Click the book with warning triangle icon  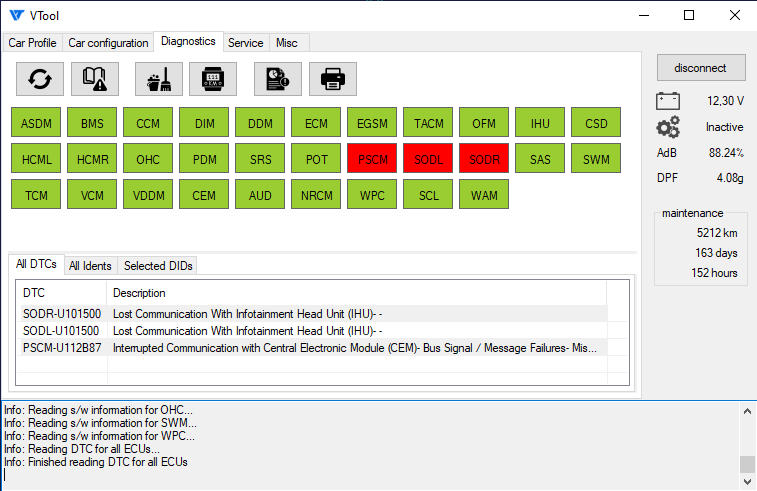point(95,78)
